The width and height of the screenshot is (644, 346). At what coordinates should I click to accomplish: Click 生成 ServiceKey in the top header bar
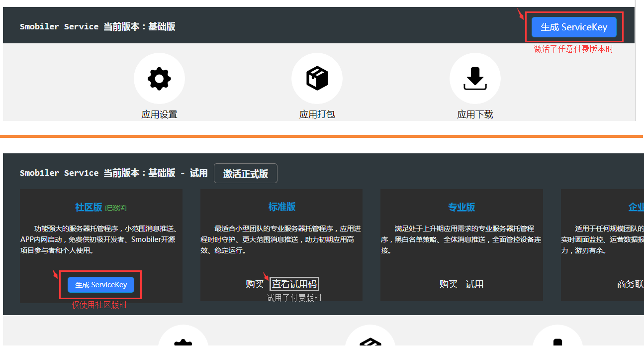[x=574, y=27]
